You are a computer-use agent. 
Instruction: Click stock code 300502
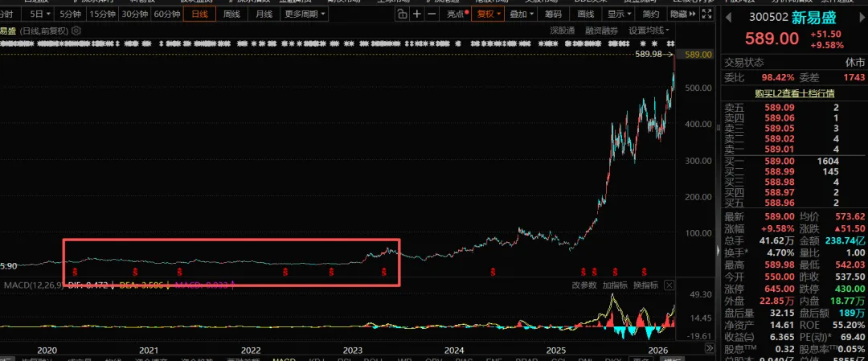pos(768,17)
